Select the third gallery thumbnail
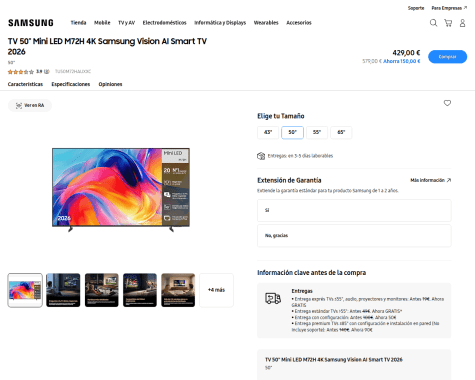Screen dimensions: 475x380 (x=102, y=290)
